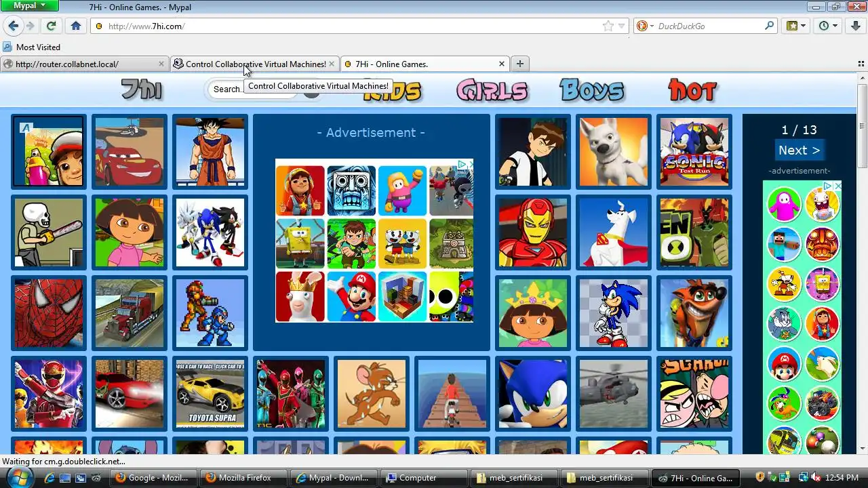
Task: Open the Most Visited bookmarks folder
Action: tap(32, 47)
